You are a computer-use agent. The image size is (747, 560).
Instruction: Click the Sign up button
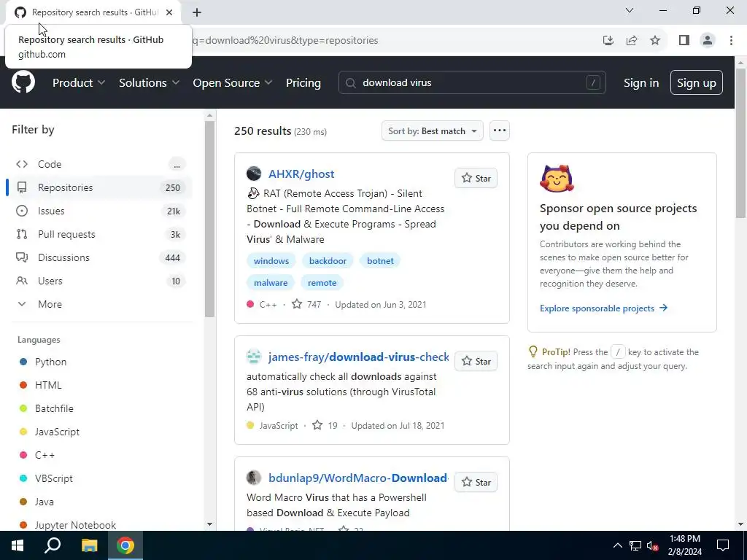point(696,82)
